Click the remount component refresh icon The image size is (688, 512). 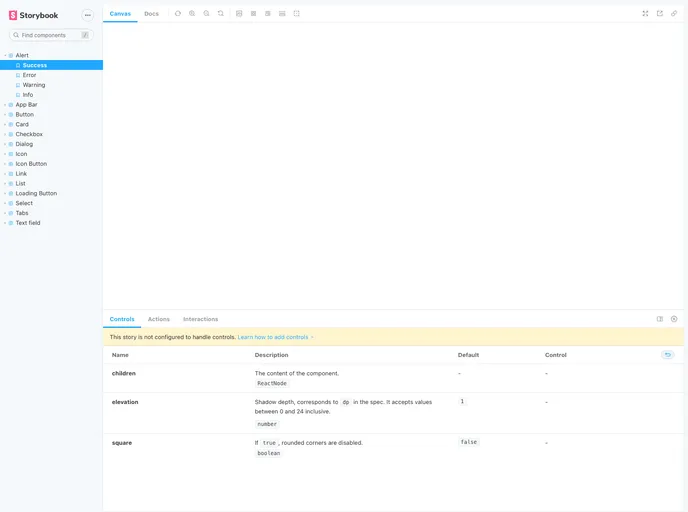[x=177, y=14]
